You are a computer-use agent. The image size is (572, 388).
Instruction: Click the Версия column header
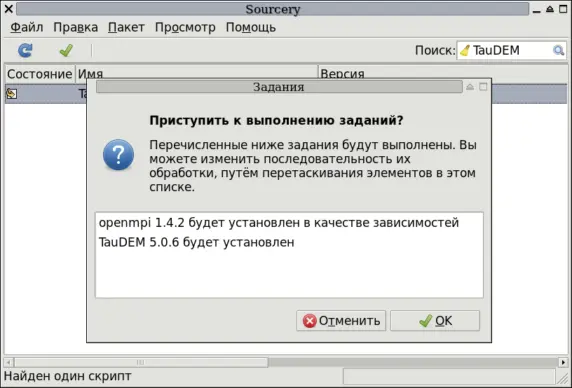443,74
